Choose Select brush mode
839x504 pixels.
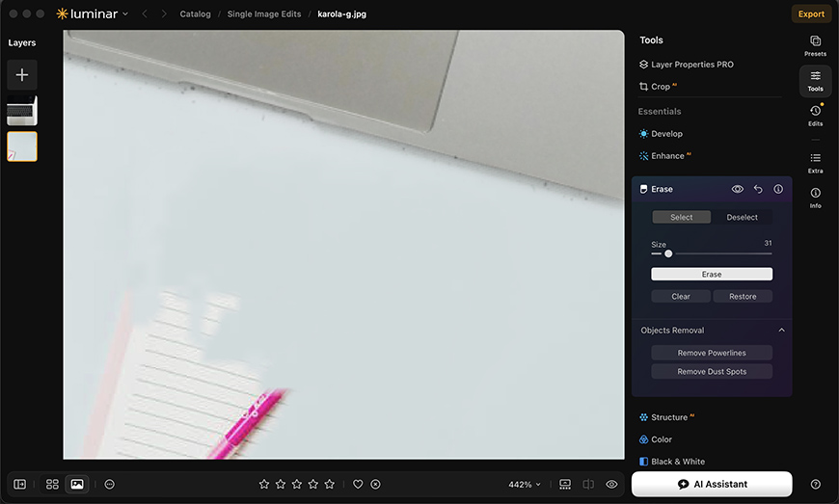[681, 217]
